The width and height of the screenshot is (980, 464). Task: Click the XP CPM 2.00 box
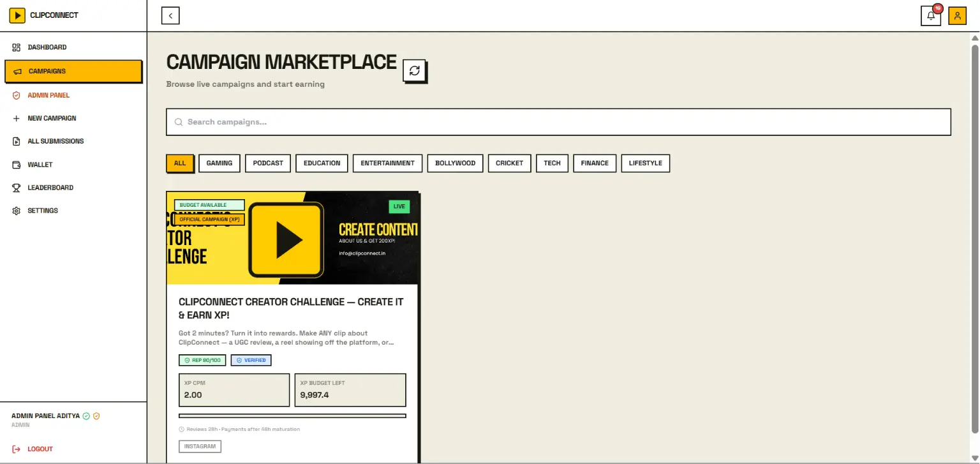point(234,390)
